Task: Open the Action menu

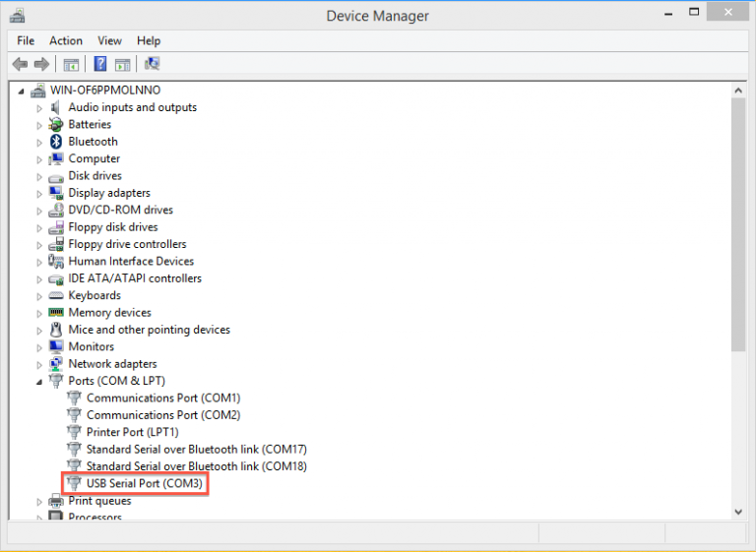Action: [66, 40]
